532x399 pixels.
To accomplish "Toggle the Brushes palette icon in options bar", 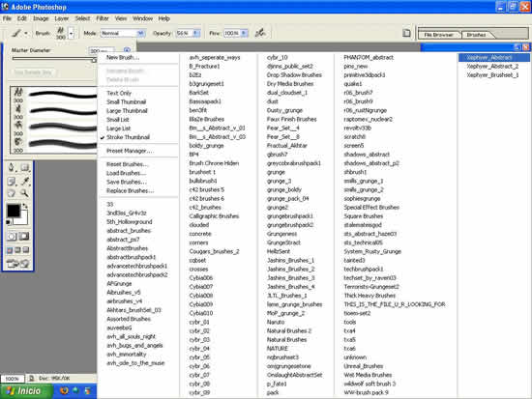I will coord(406,33).
